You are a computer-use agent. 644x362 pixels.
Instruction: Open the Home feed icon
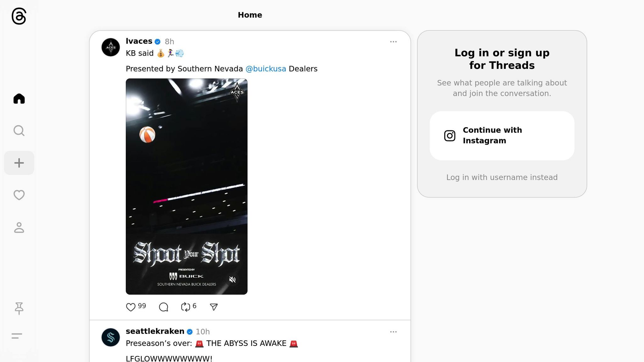pyautogui.click(x=19, y=99)
